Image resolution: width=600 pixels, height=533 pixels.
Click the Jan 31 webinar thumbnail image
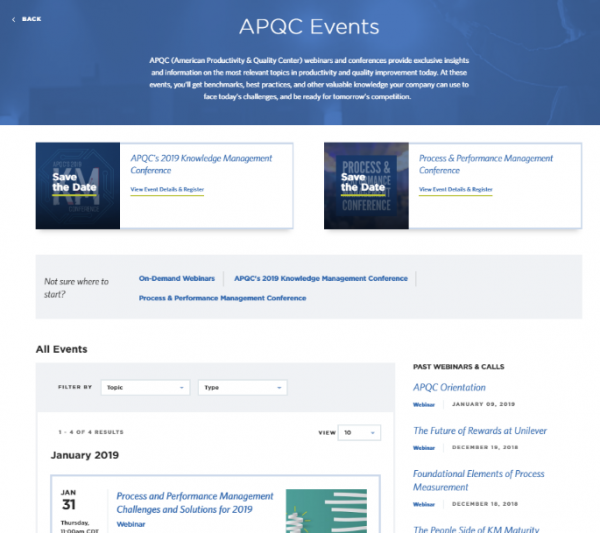point(326,511)
